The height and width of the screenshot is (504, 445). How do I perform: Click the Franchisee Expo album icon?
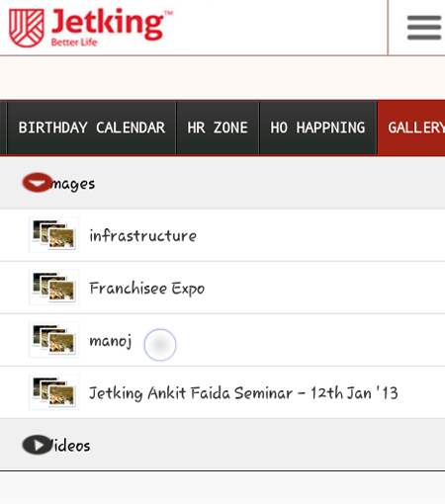click(54, 288)
